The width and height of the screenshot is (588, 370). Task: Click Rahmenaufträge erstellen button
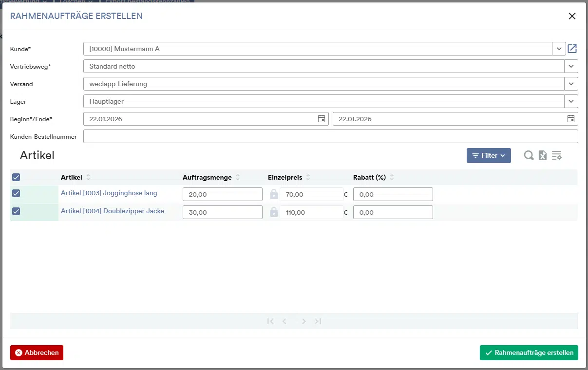[529, 353]
